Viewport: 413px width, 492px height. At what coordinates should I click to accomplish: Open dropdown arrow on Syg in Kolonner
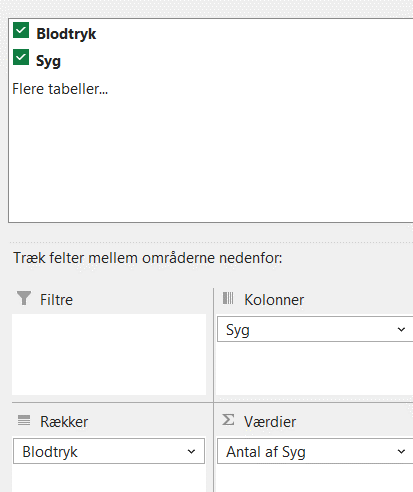[401, 329]
